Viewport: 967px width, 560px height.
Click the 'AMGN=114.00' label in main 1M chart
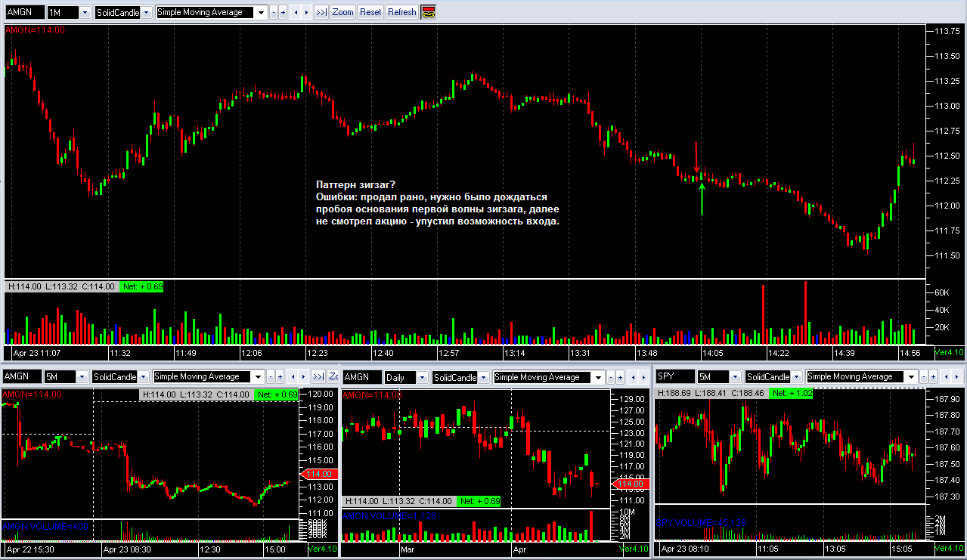point(36,30)
